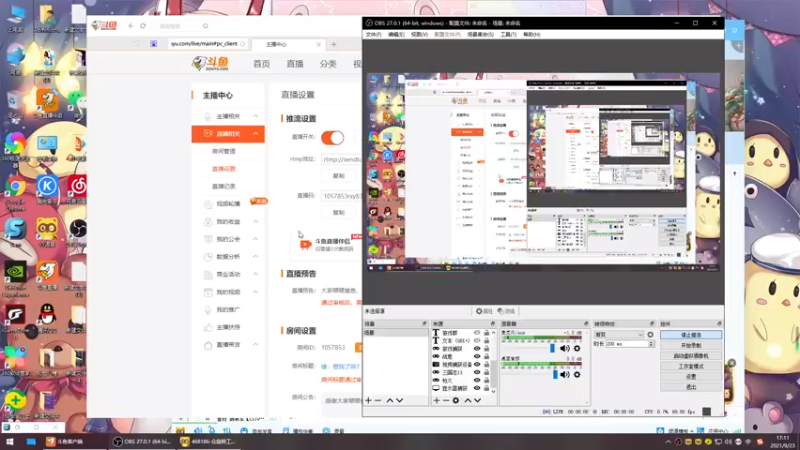Adjust transition duration 200 ms stepper
This screenshot has width=800, height=450.
point(651,344)
